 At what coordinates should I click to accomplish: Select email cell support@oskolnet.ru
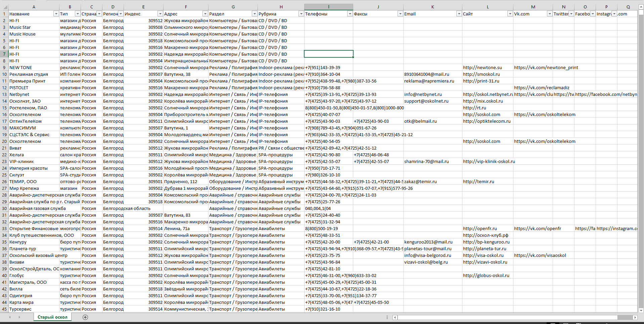point(433,101)
